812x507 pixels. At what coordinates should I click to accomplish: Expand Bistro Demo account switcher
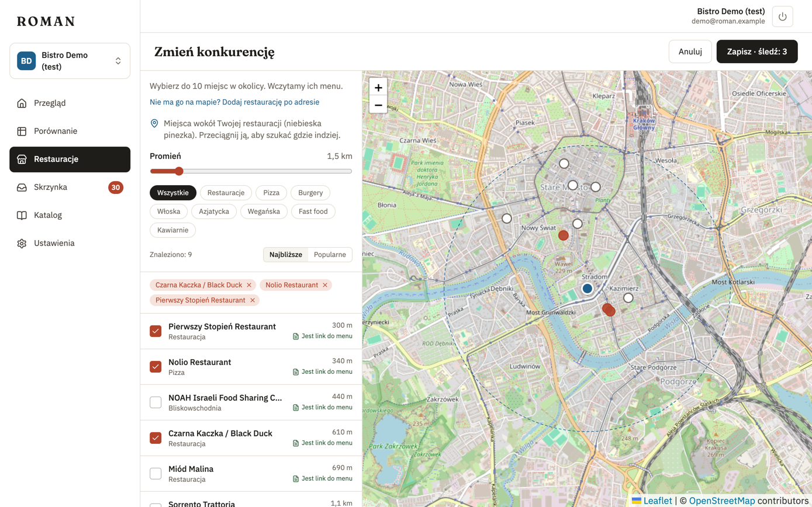(x=70, y=61)
